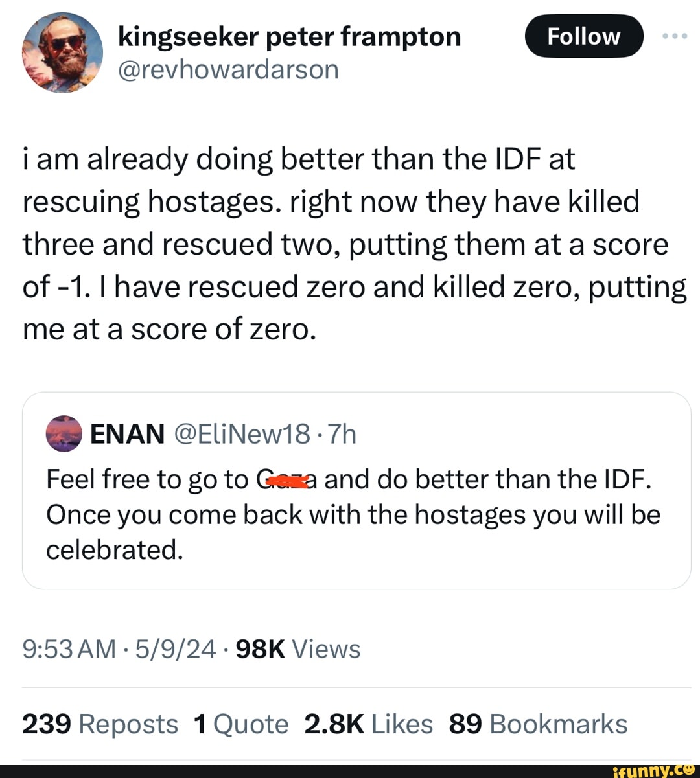Click the 5/9/24 post date
This screenshot has height=778, width=700.
tap(176, 648)
